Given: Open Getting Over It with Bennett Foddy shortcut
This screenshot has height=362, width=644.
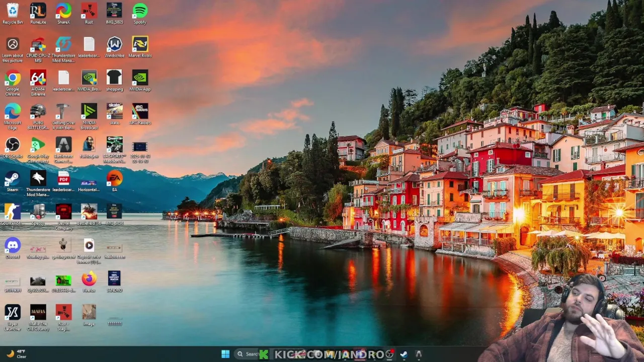Looking at the screenshot, I should coord(63,116).
